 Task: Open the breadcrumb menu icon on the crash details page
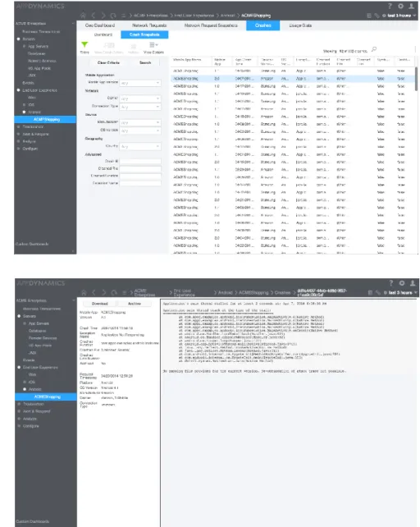(x=125, y=293)
